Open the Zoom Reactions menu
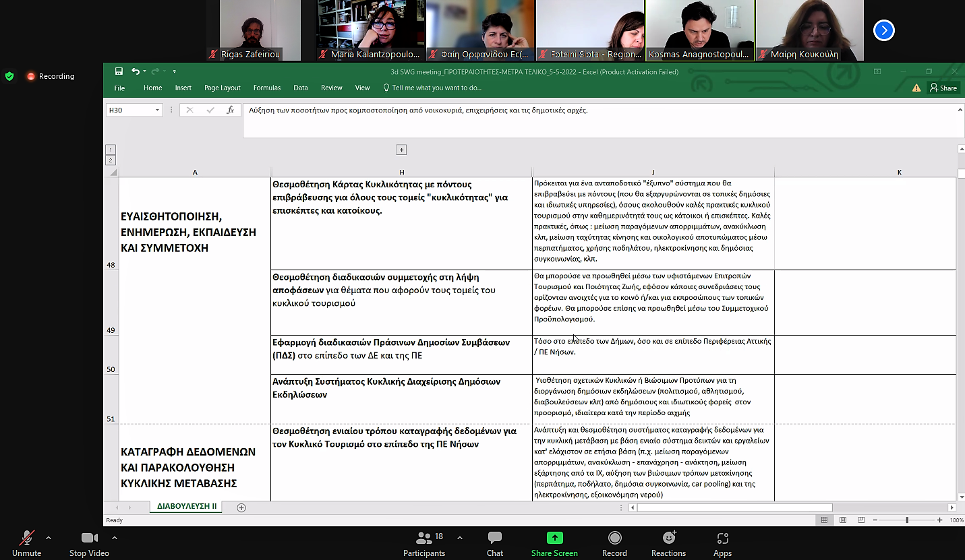965x560 pixels. coord(668,538)
